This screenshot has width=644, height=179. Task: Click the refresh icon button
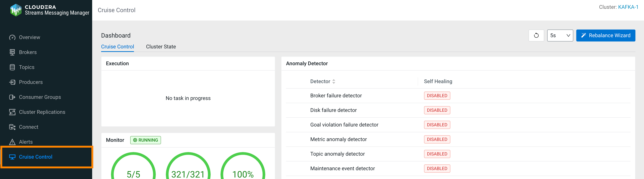click(x=536, y=36)
